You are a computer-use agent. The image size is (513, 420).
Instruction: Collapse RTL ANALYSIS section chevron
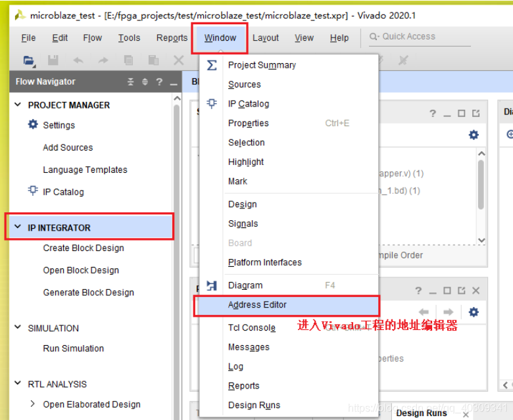[18, 383]
